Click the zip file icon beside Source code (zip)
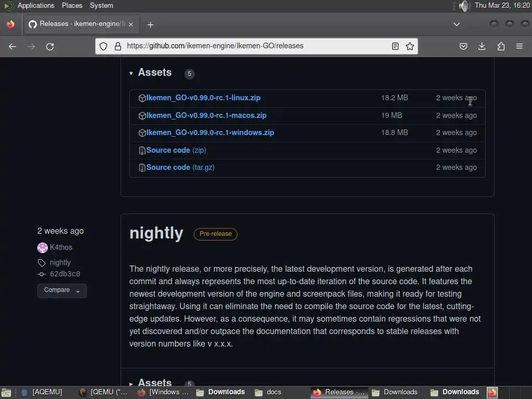Viewport: 532px width, 399px height. click(142, 151)
